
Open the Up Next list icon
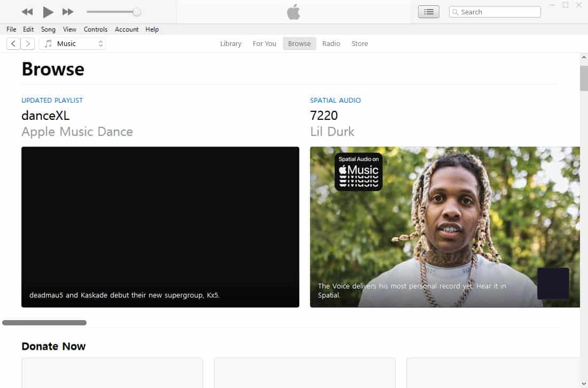pyautogui.click(x=429, y=12)
